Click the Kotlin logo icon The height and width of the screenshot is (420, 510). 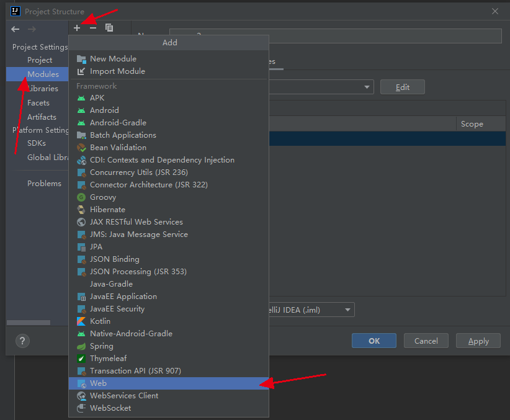click(81, 321)
